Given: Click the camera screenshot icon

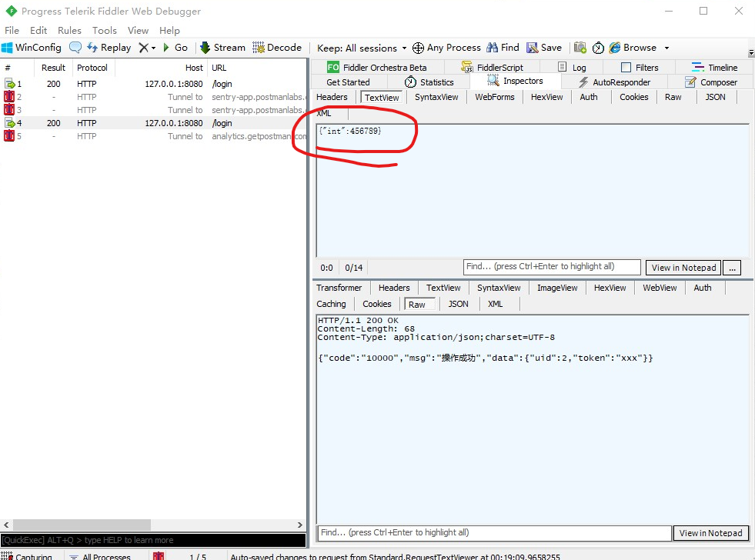Looking at the screenshot, I should click(580, 48).
